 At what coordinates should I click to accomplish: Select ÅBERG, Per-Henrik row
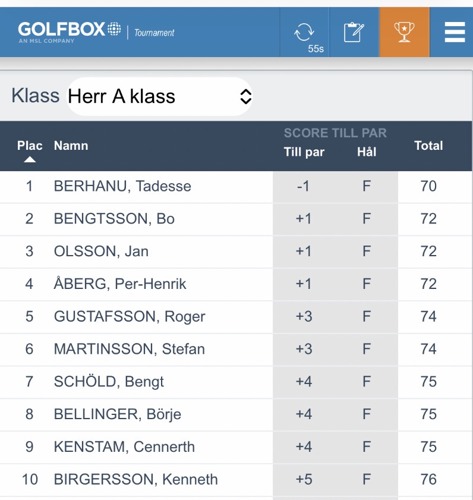tap(236, 284)
